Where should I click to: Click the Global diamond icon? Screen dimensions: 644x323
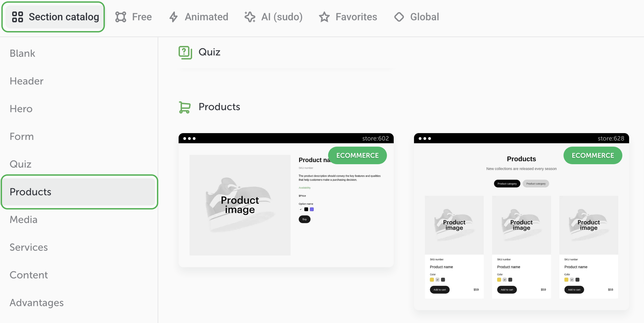point(399,17)
